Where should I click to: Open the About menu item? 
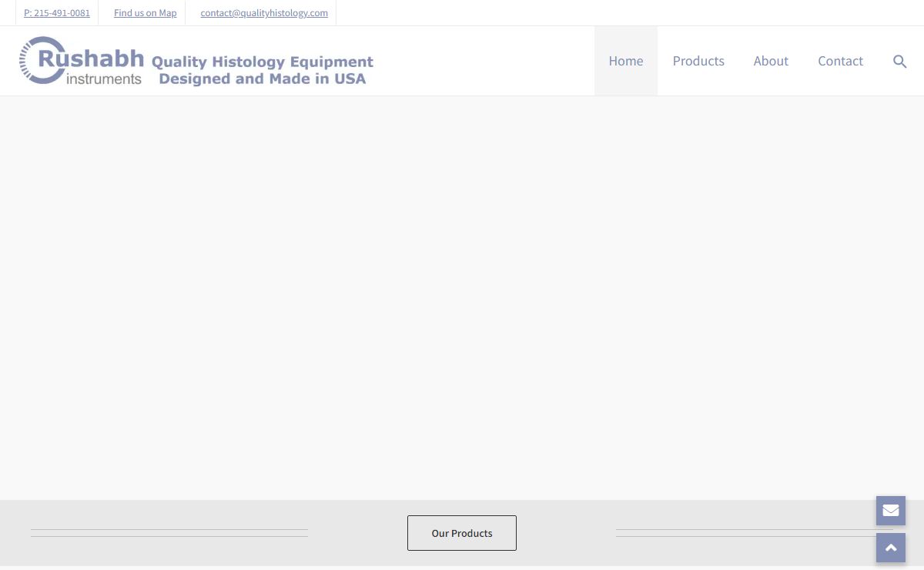point(771,61)
